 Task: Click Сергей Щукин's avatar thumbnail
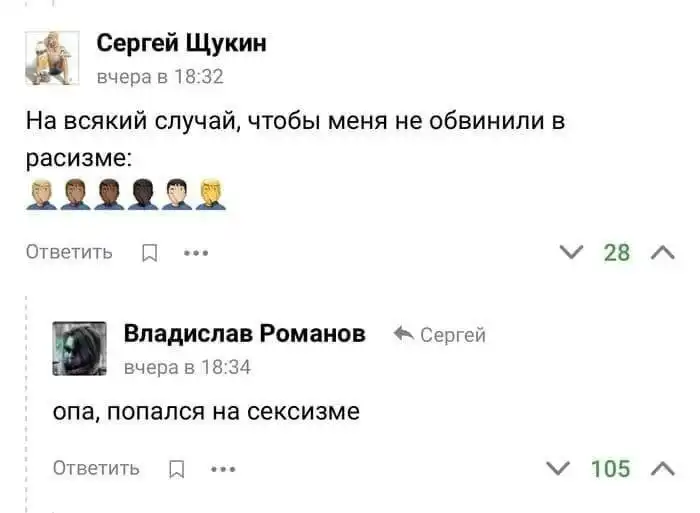click(52, 58)
